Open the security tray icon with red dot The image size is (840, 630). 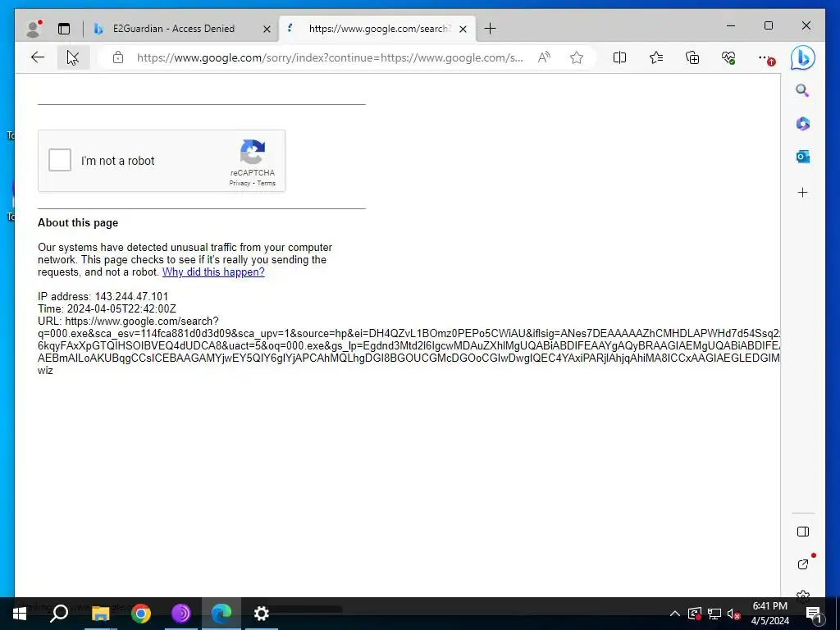coord(695,614)
